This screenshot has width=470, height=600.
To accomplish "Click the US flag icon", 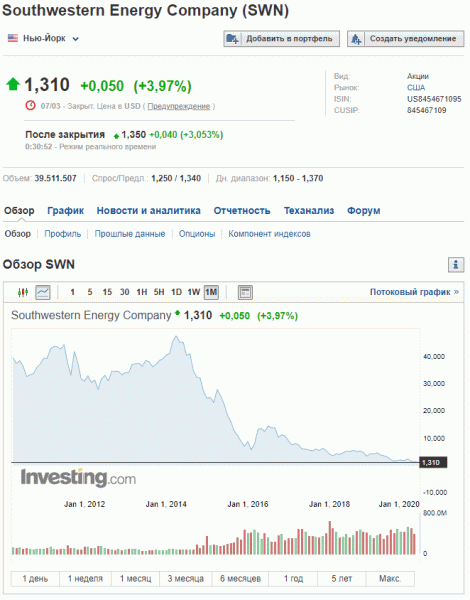I will [x=13, y=38].
